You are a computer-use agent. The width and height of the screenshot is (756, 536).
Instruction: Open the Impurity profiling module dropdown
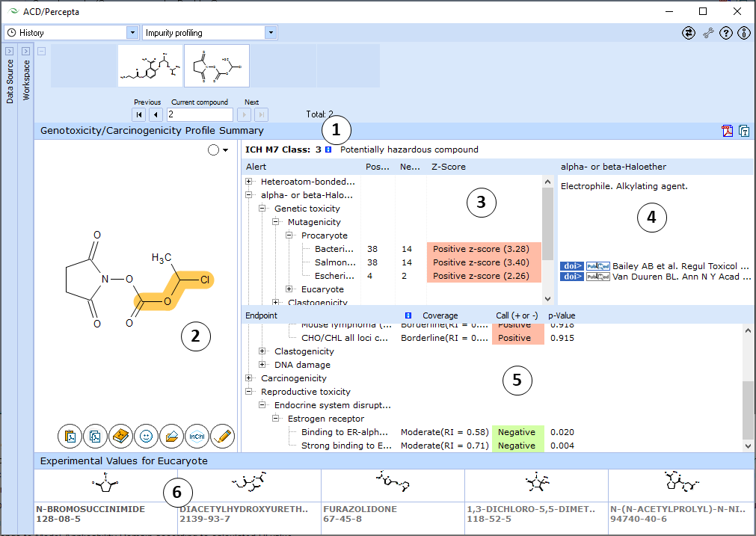click(x=271, y=33)
